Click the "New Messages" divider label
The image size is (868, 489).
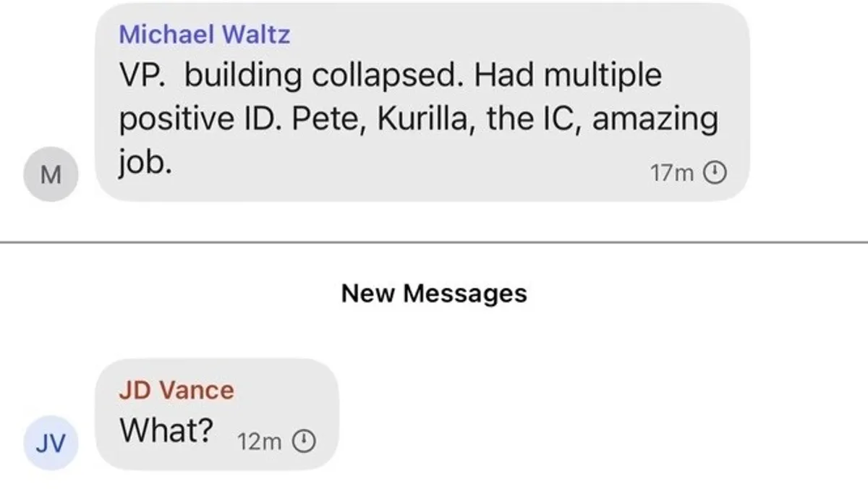coord(434,294)
